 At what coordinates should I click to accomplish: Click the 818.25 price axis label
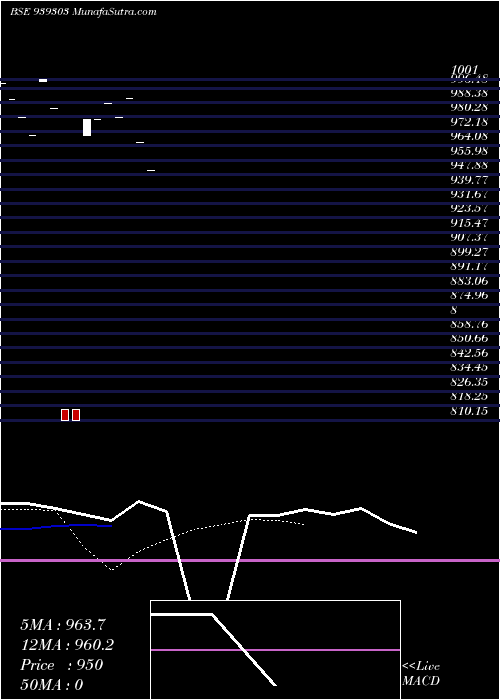pos(469,396)
